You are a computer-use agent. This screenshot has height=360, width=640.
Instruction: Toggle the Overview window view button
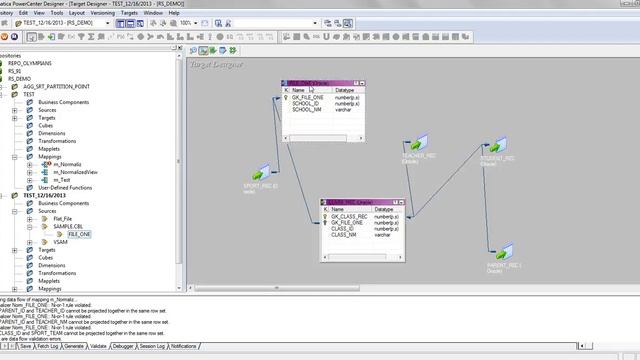(140, 23)
